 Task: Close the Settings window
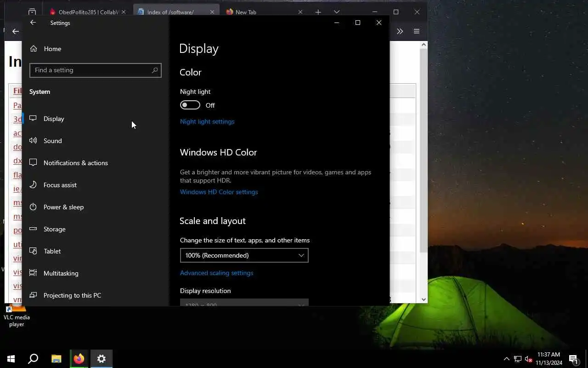379,23
